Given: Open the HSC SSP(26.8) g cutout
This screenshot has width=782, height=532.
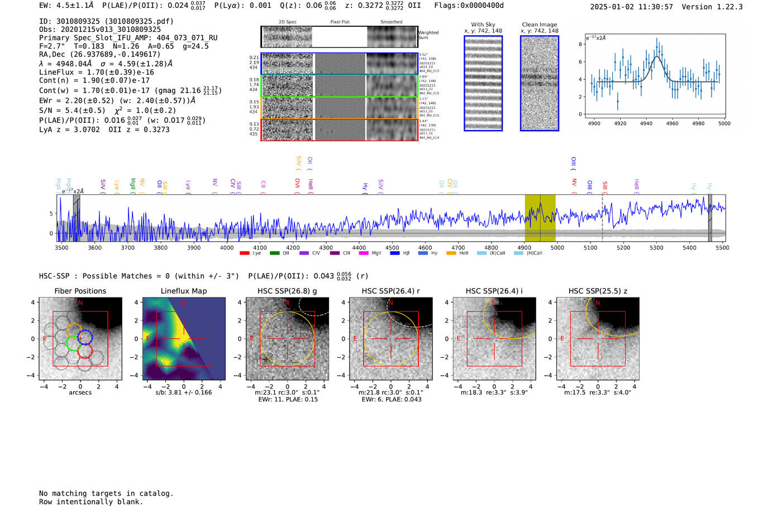Looking at the screenshot, I should [287, 339].
